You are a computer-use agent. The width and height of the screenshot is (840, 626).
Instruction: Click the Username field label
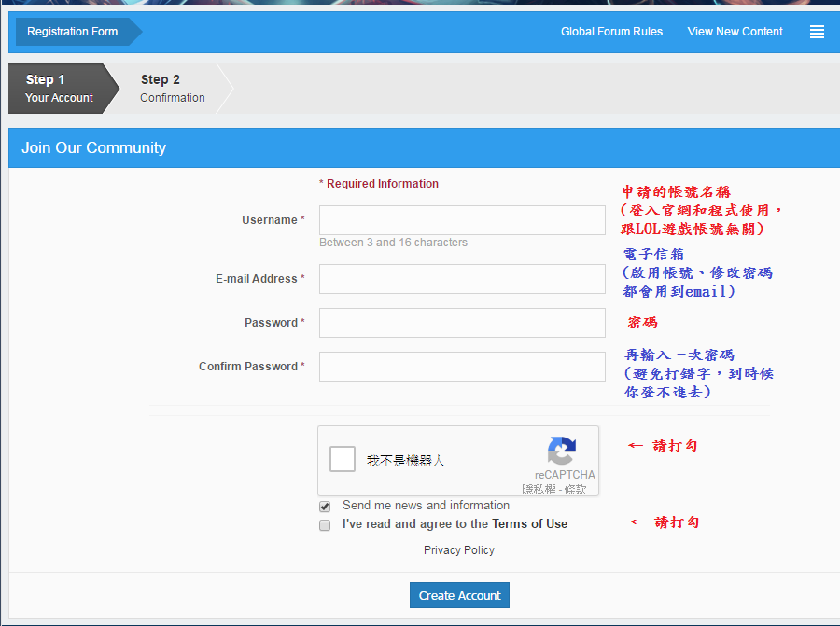[x=270, y=220]
